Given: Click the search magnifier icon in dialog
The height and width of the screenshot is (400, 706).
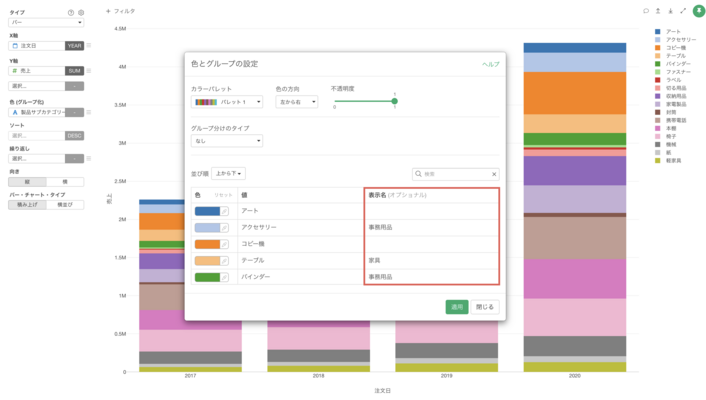Looking at the screenshot, I should [x=418, y=174].
